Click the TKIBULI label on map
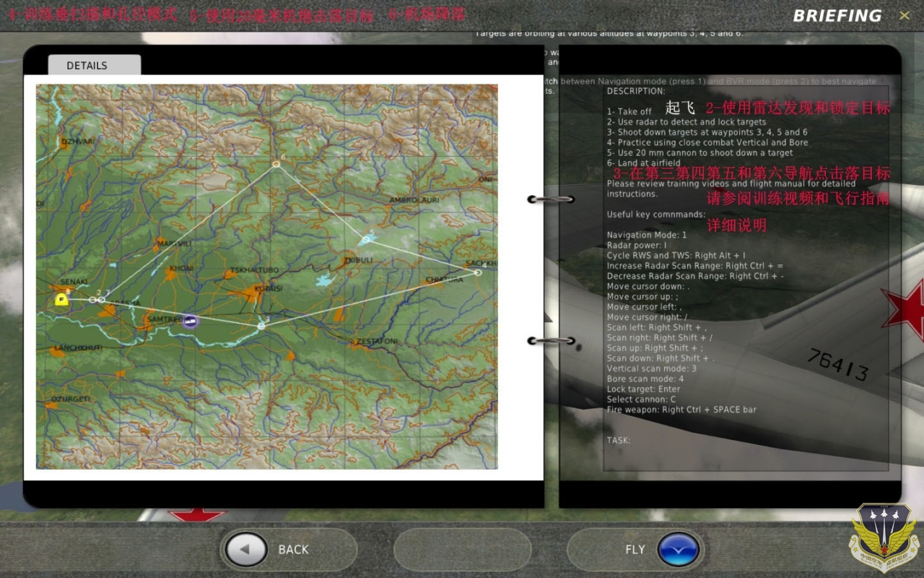The height and width of the screenshot is (578, 924). coord(358,260)
